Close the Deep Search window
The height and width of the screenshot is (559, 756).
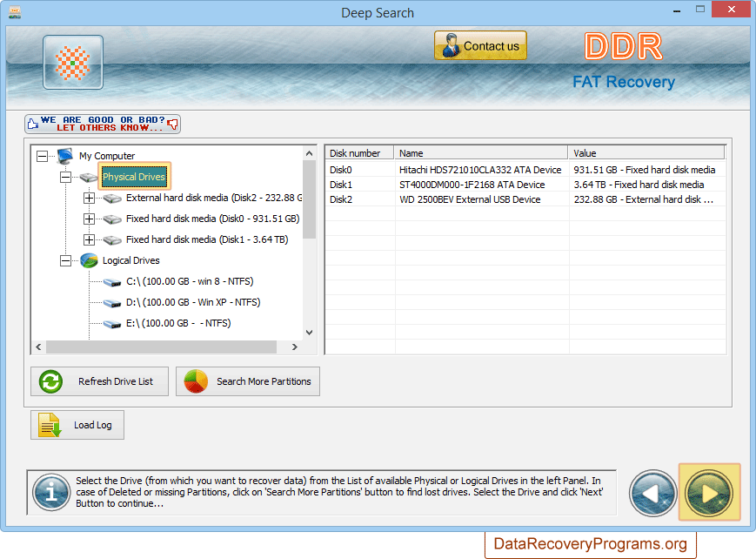731,10
